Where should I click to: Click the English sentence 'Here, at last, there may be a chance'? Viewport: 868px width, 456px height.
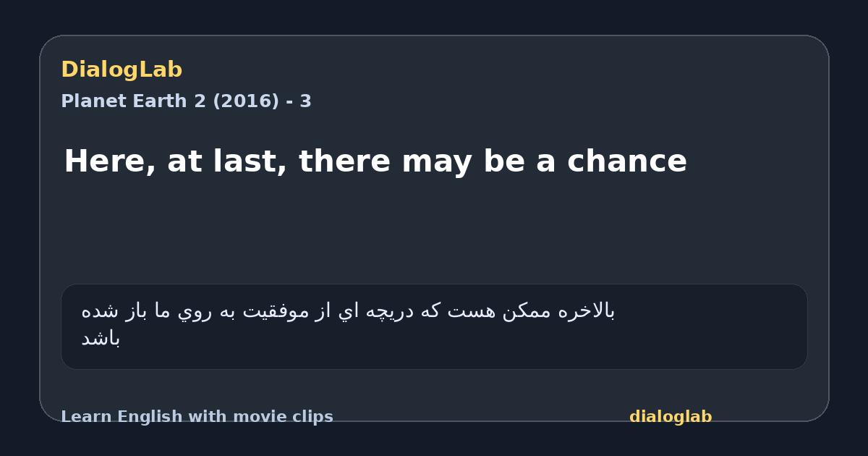(x=375, y=161)
